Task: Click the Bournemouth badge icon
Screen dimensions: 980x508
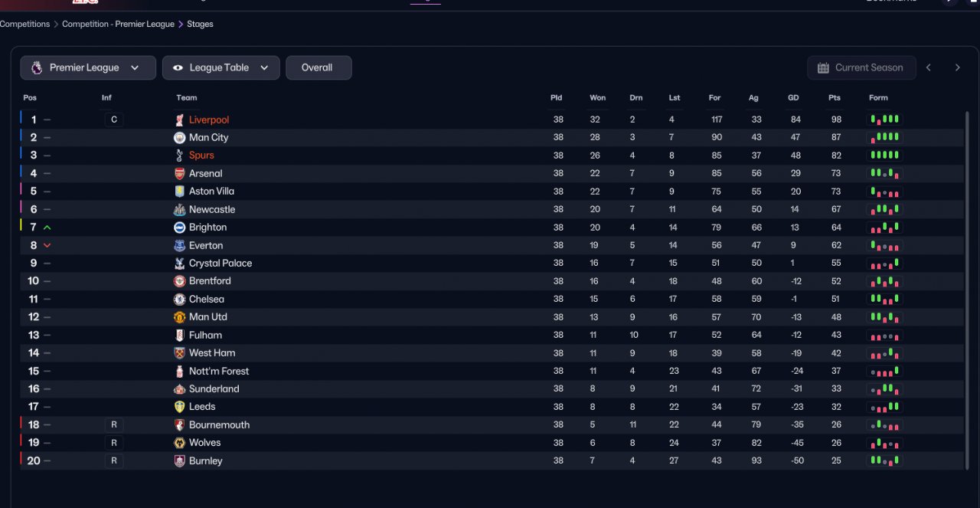Action: [179, 424]
